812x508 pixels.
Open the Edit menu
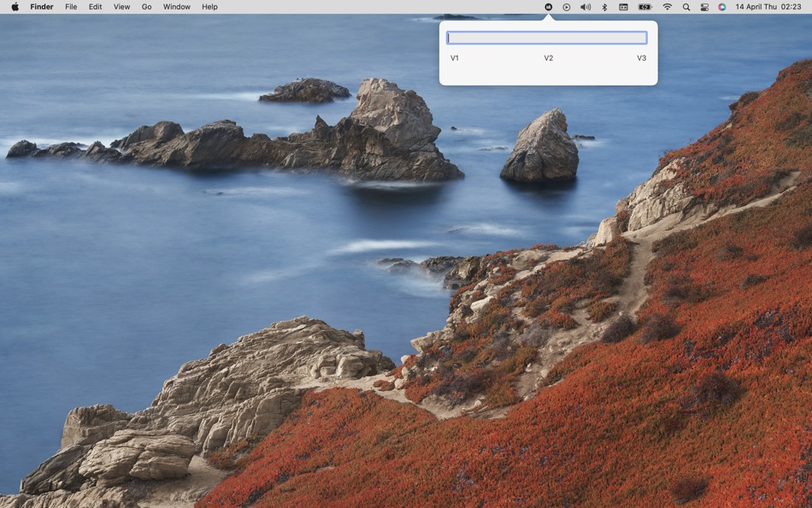coord(95,7)
